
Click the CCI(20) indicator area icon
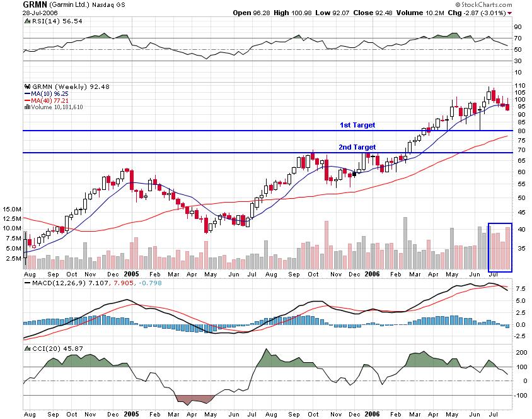click(x=27, y=349)
